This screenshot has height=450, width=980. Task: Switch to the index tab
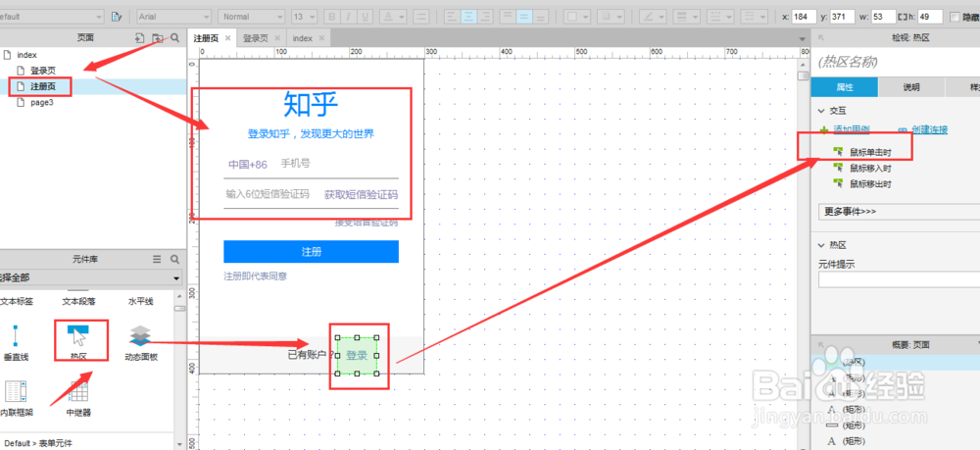pos(303,38)
